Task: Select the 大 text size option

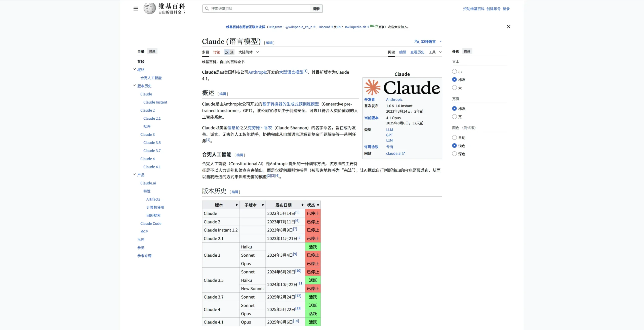Action: (x=454, y=88)
